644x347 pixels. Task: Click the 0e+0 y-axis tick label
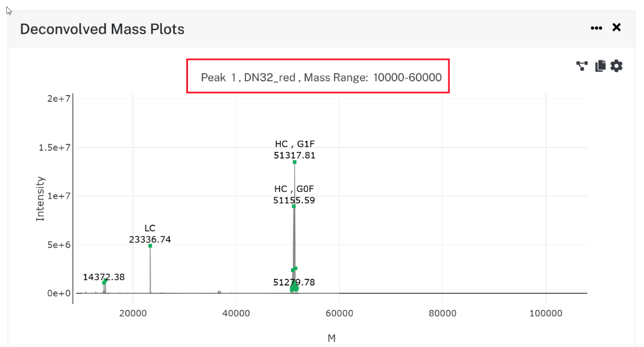click(59, 293)
